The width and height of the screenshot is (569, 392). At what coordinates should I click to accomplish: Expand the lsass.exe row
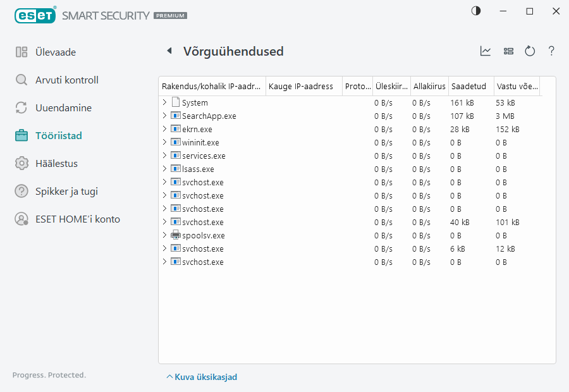pos(164,169)
